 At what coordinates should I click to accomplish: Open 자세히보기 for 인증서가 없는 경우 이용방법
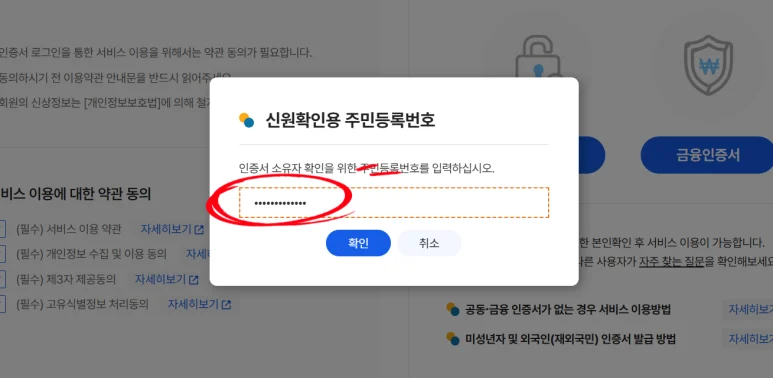[750, 309]
